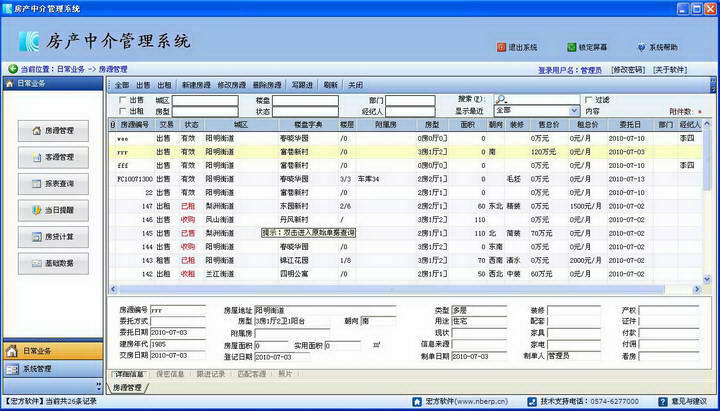720x411 pixels.
Task: Click in the 楼盘 filter field
Action: click(x=305, y=100)
